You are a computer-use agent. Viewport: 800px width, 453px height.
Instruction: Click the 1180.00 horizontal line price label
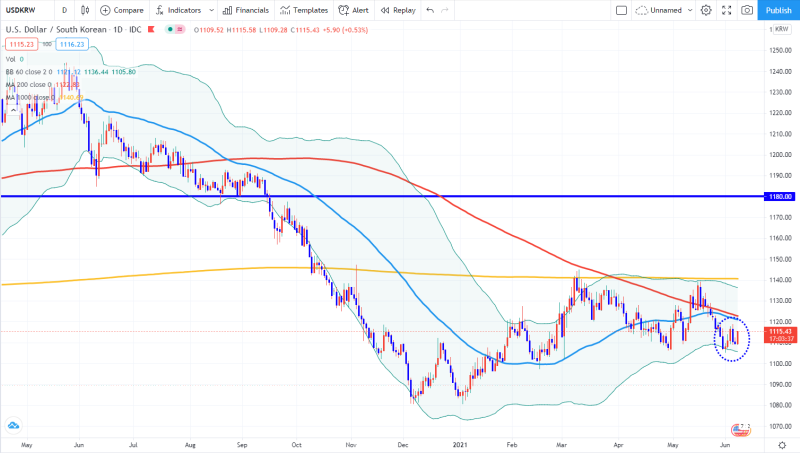click(779, 196)
